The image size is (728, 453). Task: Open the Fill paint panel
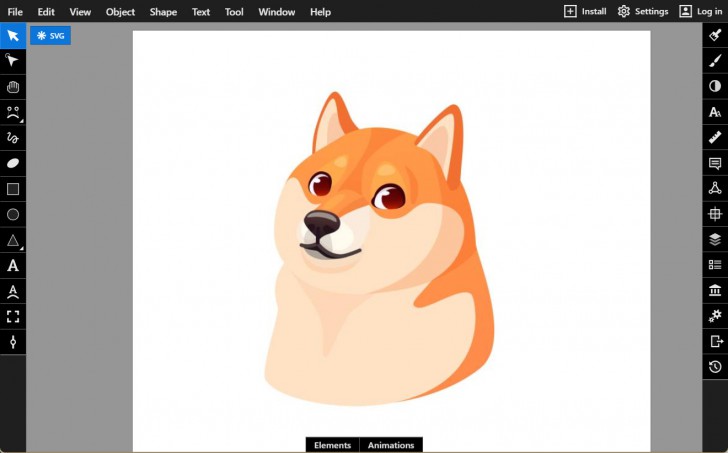pyautogui.click(x=715, y=35)
